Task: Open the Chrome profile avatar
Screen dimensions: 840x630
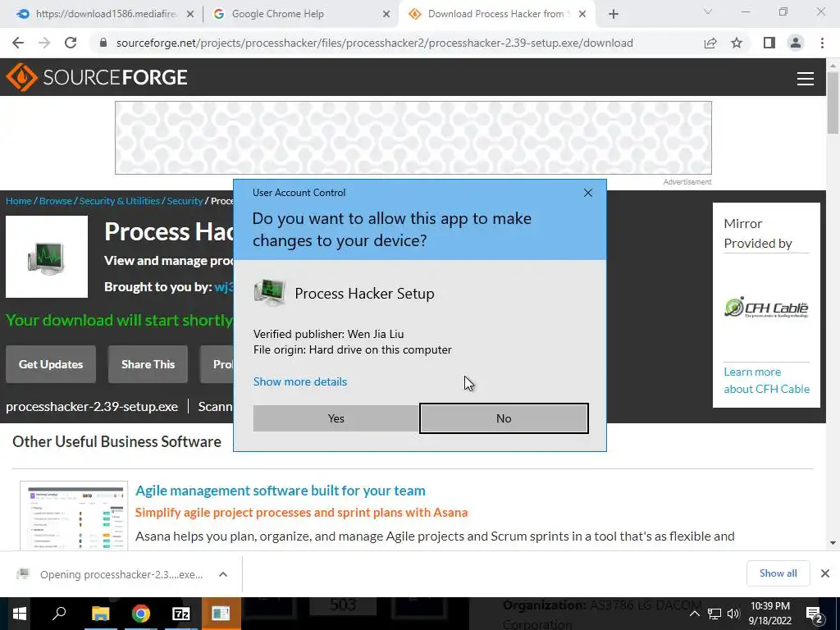Action: pos(796,43)
